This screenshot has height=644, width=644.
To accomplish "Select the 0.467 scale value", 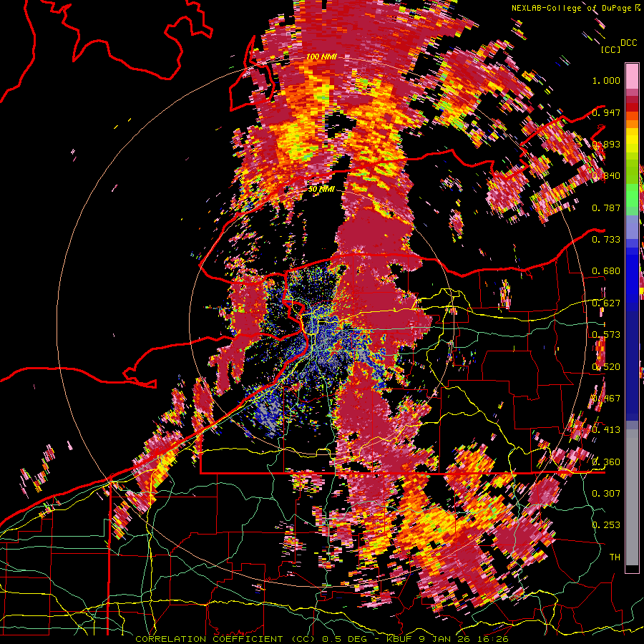I will [606, 399].
